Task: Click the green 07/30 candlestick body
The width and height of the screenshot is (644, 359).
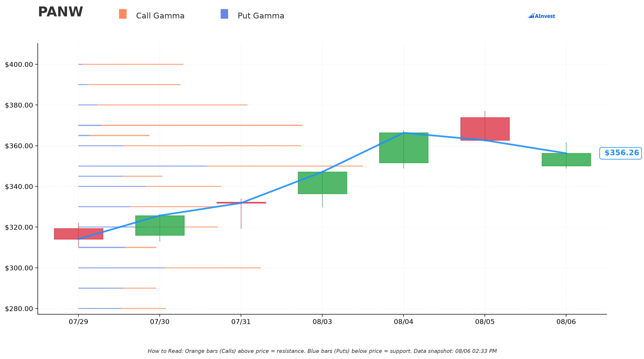Action: point(160,225)
